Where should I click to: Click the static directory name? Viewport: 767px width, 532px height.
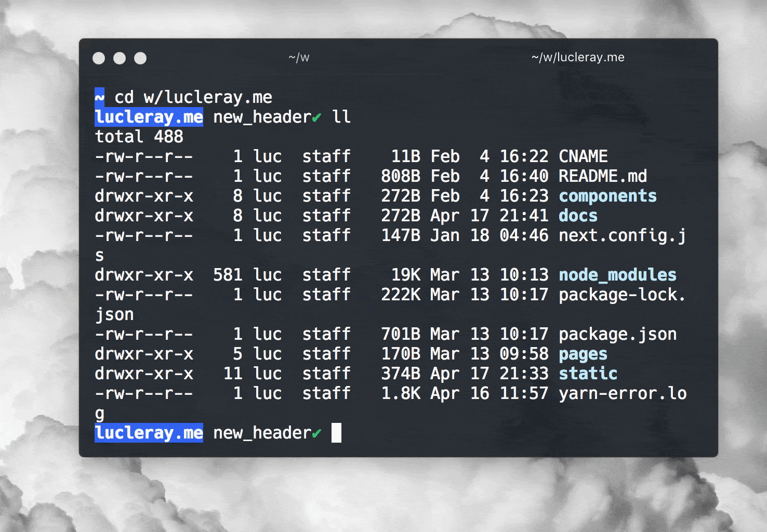coord(588,374)
